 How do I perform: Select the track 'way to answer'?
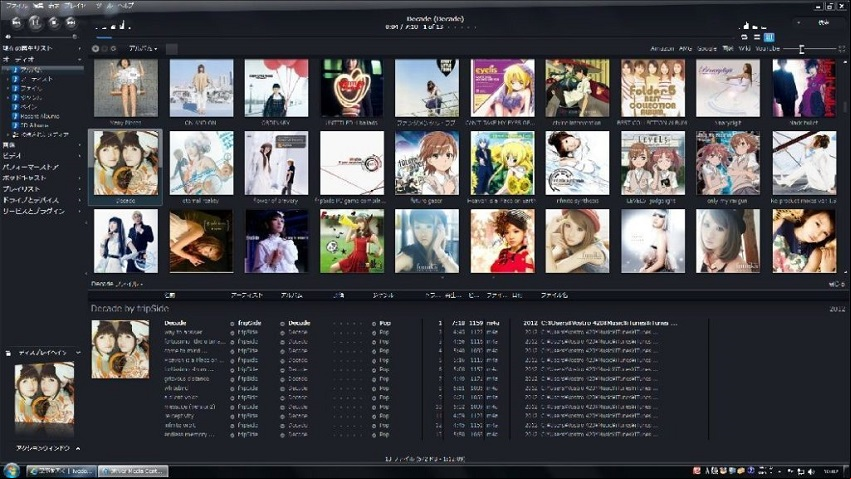pos(183,333)
